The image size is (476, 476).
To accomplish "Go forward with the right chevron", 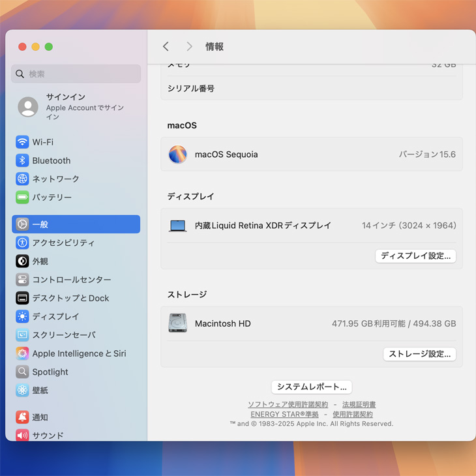I will pyautogui.click(x=190, y=46).
